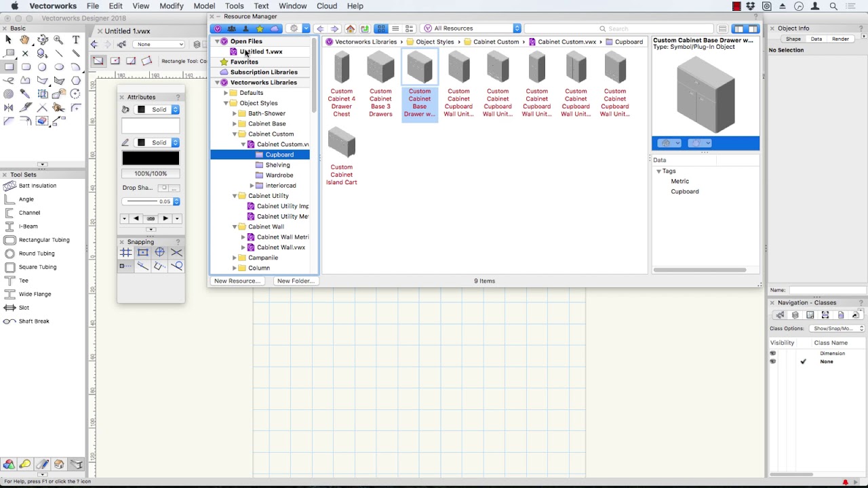
Task: Open Snap to Grid option
Action: pos(126,252)
